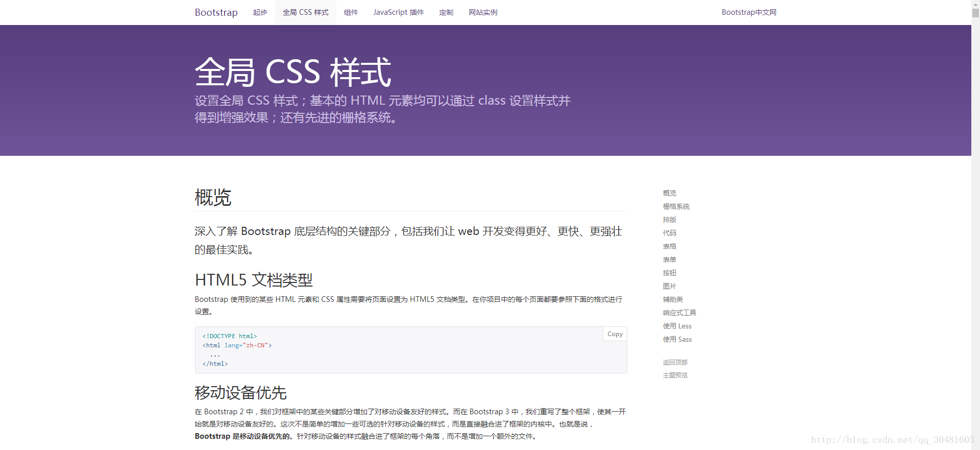Visit the Bootstrap中文网 link
This screenshot has height=450, width=980.
click(749, 12)
